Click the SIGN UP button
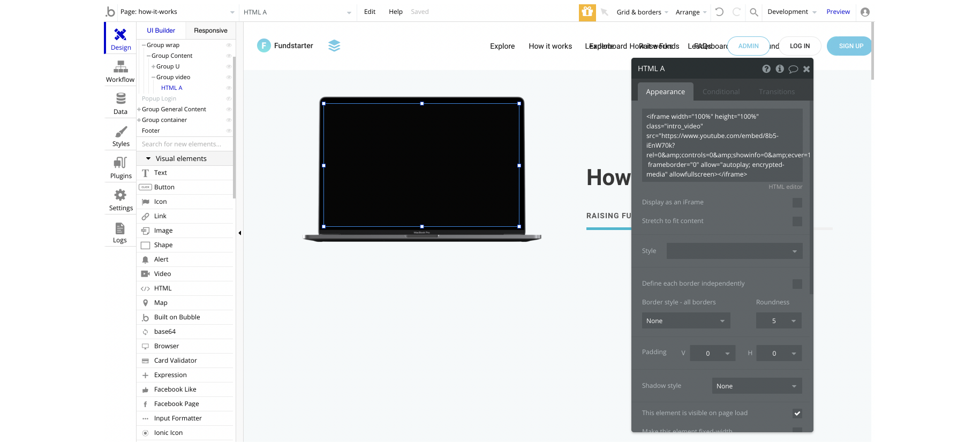 pos(850,46)
